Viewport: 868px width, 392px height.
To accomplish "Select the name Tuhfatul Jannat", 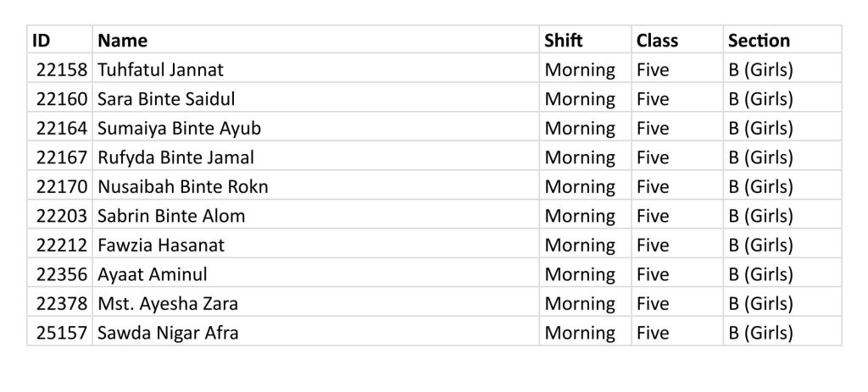I will click(x=160, y=69).
